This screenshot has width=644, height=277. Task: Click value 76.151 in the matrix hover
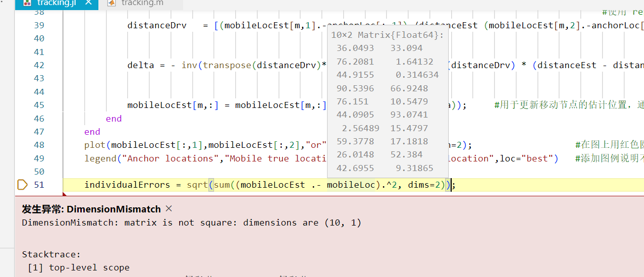point(353,101)
